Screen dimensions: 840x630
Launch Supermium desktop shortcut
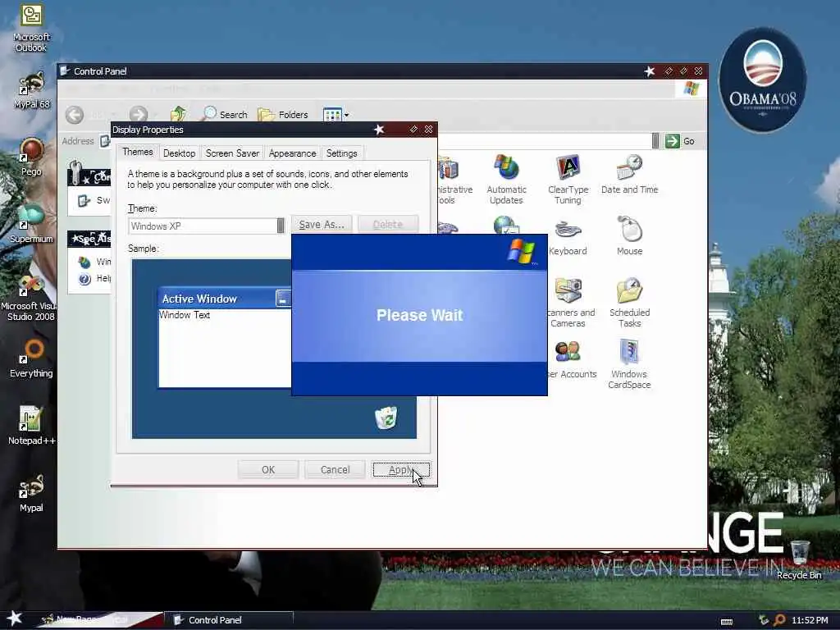[31, 225]
